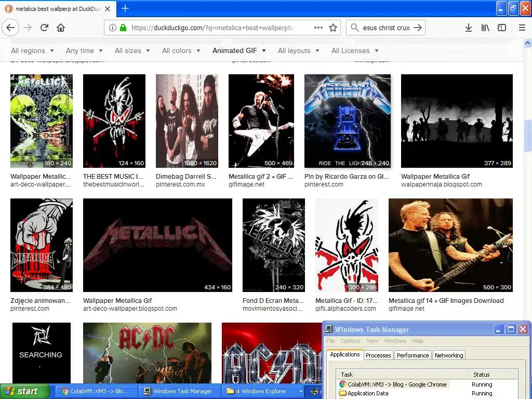Visit art-deco-wallpaper link under green skulls

coord(41,184)
